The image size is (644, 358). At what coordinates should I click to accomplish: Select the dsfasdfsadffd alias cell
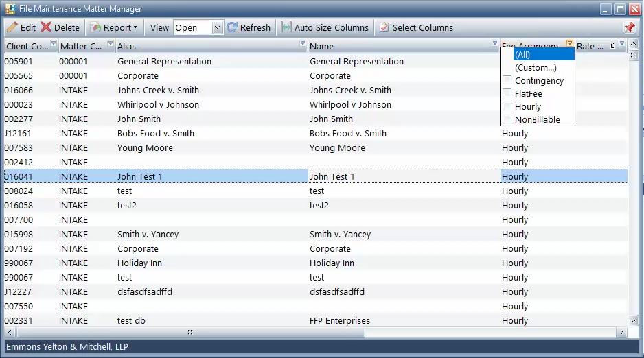click(145, 291)
